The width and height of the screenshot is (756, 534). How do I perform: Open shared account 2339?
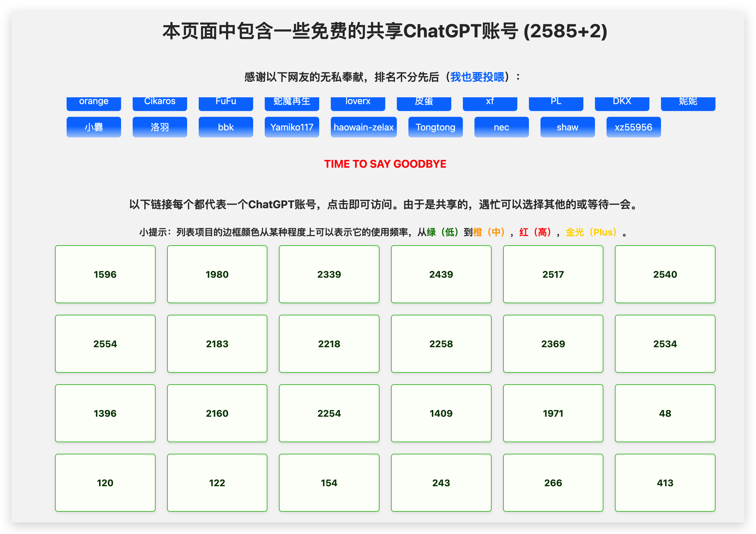click(329, 274)
